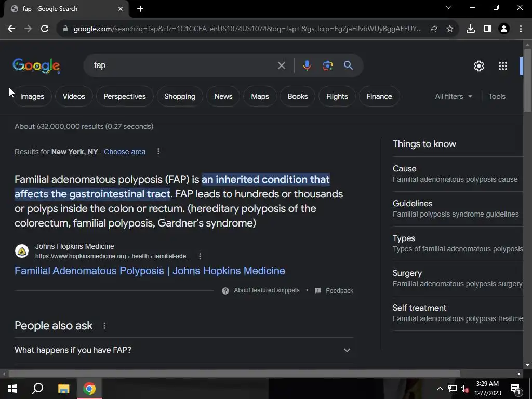This screenshot has height=399, width=532.
Task: Click the Chrome taskbar icon
Action: point(89,389)
